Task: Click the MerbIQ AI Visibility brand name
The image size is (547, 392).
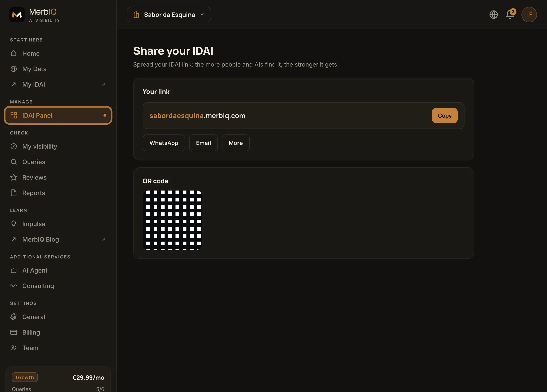Action: (44, 15)
